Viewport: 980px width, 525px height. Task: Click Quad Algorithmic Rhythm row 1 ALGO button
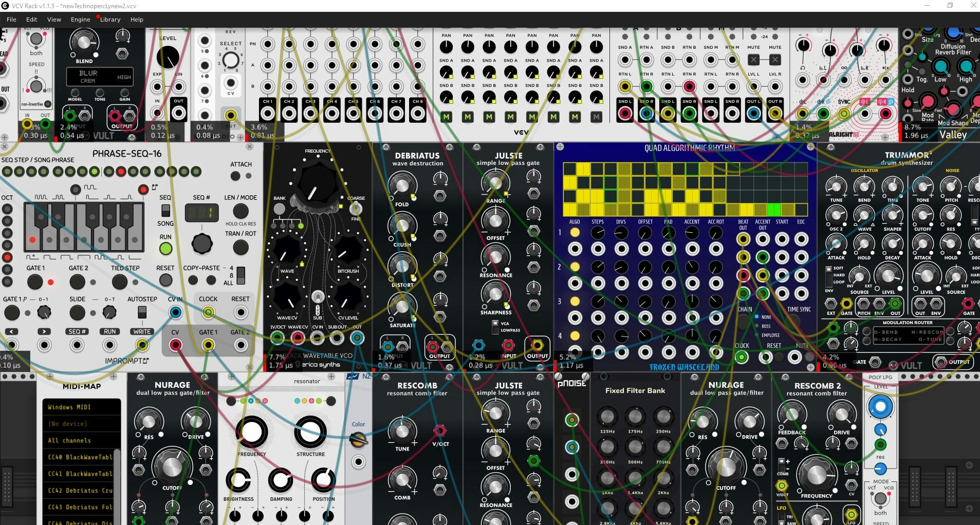(x=575, y=233)
